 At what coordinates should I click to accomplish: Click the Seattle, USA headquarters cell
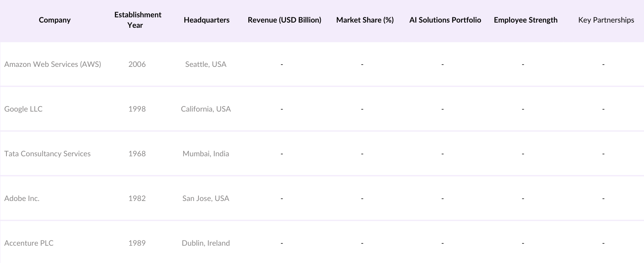[206, 64]
